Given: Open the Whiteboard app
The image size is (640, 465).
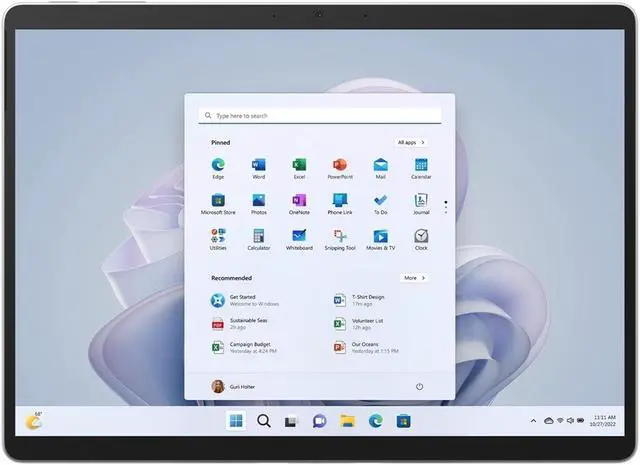Looking at the screenshot, I should click(299, 237).
